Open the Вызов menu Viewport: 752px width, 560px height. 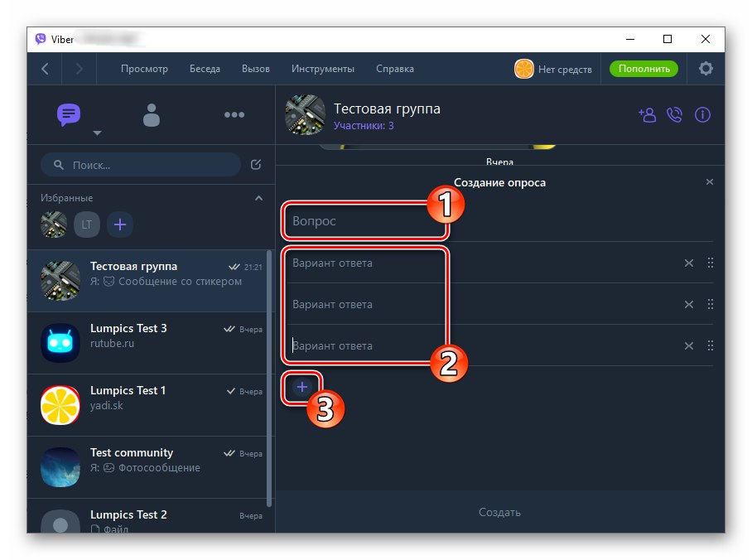256,69
